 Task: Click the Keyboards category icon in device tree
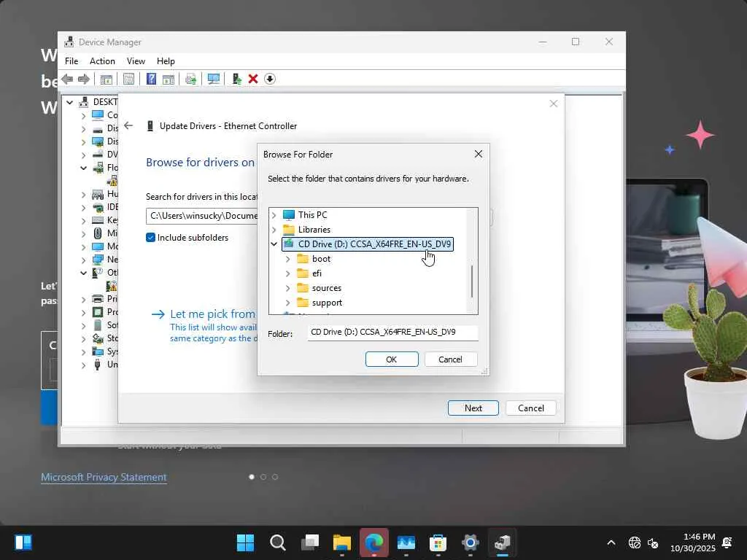(x=98, y=220)
